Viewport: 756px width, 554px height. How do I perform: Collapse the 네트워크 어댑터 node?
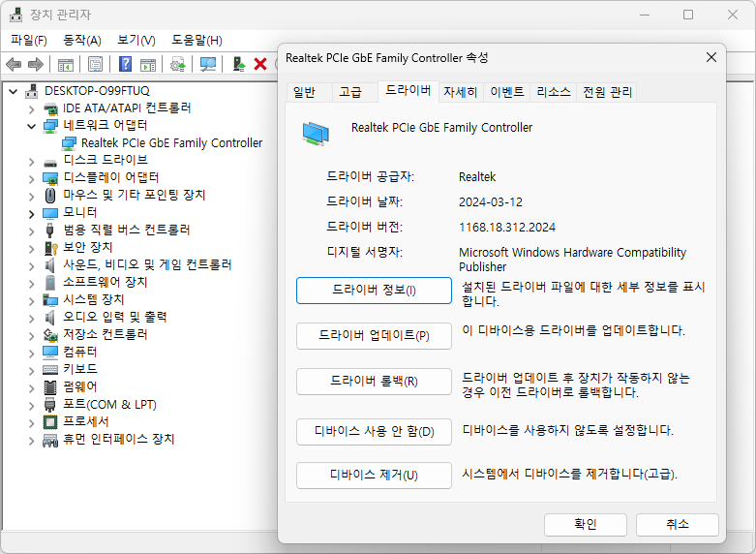31,127
